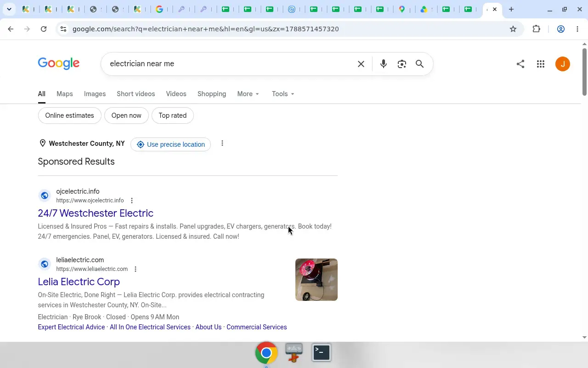Open the Lelia Electric Corp link
The image size is (588, 368).
point(79,282)
